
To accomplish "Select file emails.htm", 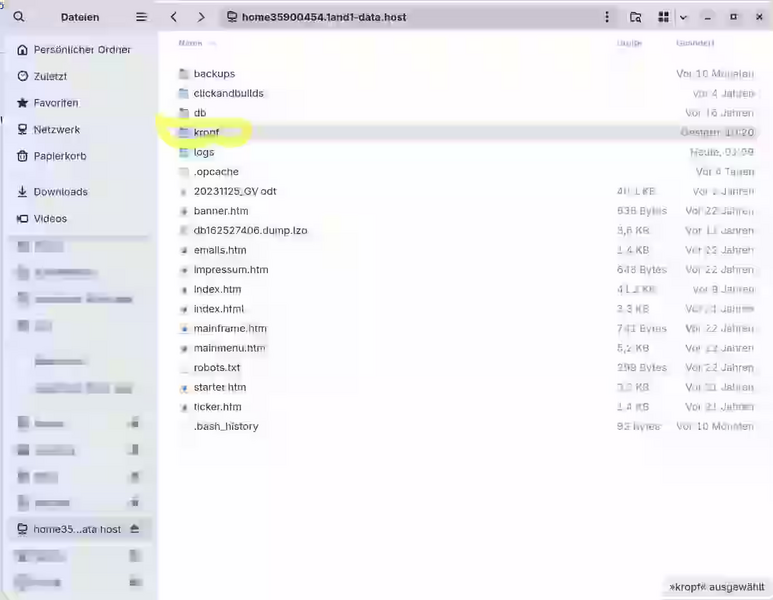I will tap(465, 250).
